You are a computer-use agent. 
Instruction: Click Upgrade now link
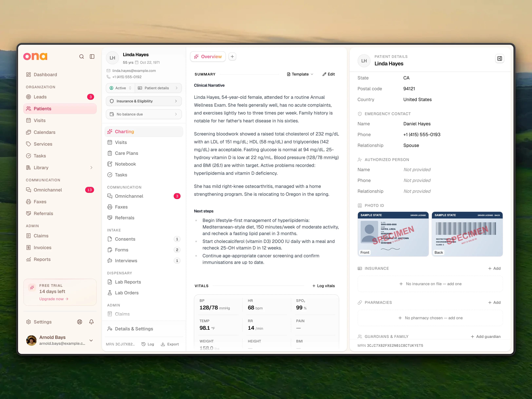click(x=54, y=299)
